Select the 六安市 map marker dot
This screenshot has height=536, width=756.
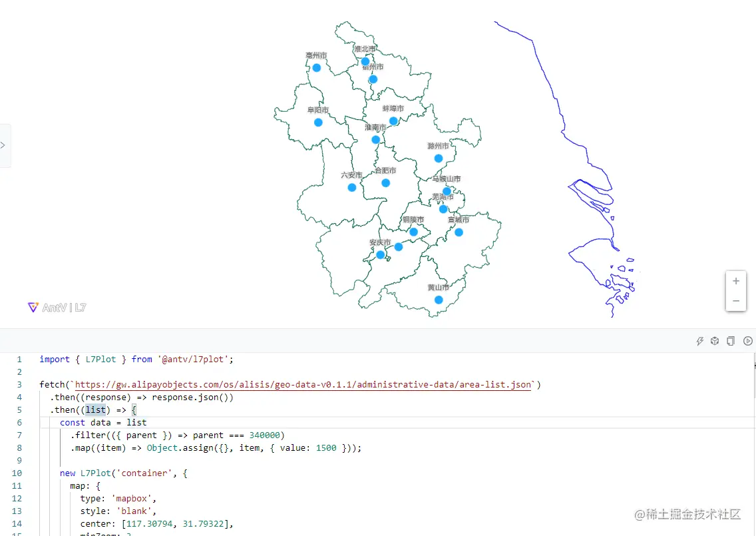(352, 188)
